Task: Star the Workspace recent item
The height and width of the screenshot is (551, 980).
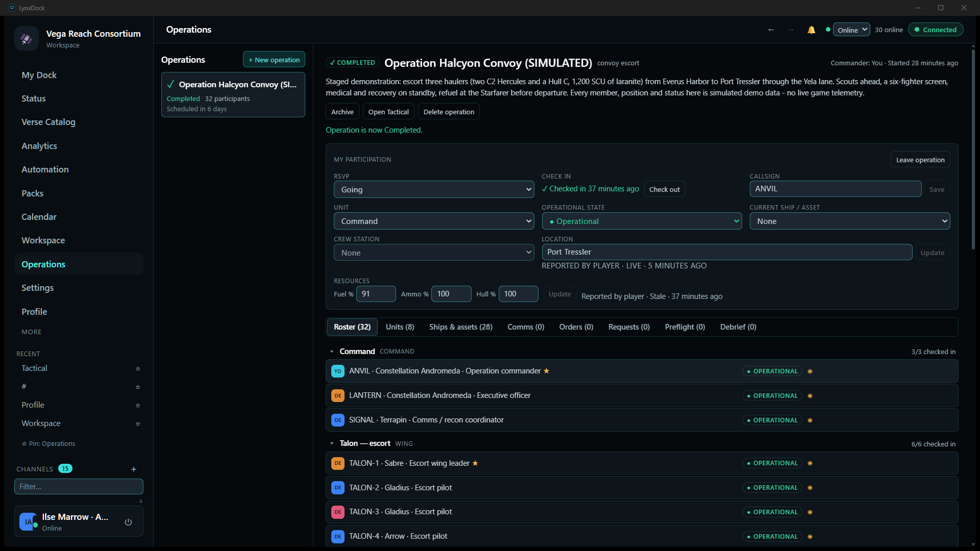Action: coord(138,423)
